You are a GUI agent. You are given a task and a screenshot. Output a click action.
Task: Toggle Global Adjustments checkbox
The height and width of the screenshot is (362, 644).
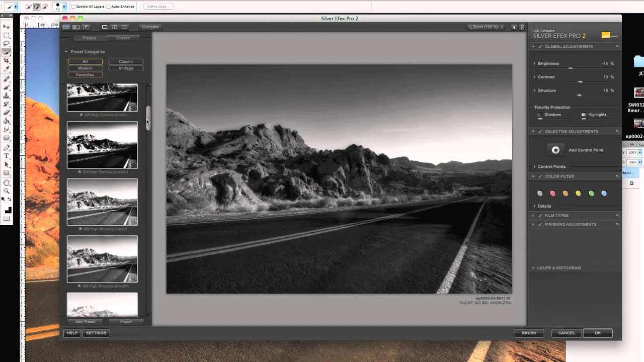(540, 47)
